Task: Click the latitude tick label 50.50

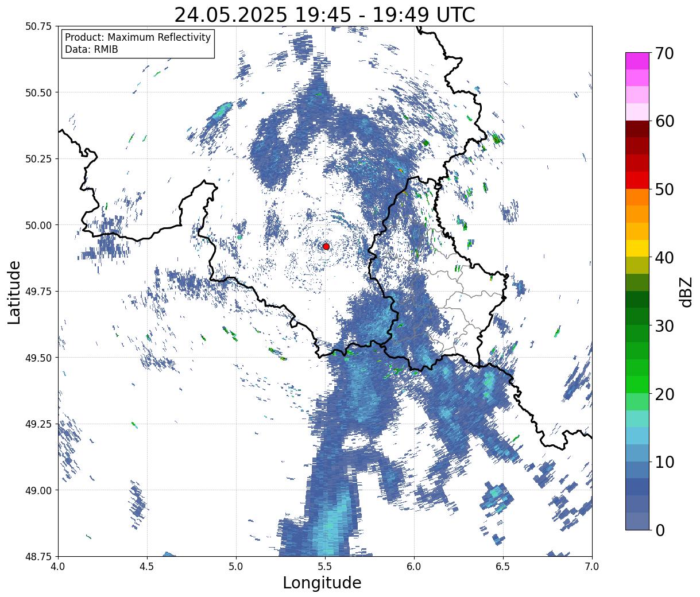Action: tap(38, 92)
